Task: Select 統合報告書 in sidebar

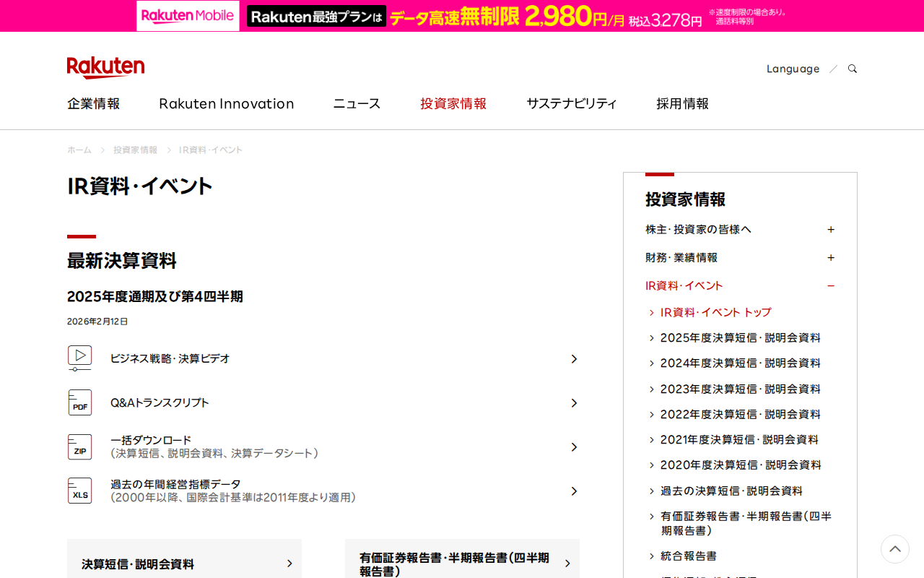Action: pos(689,556)
